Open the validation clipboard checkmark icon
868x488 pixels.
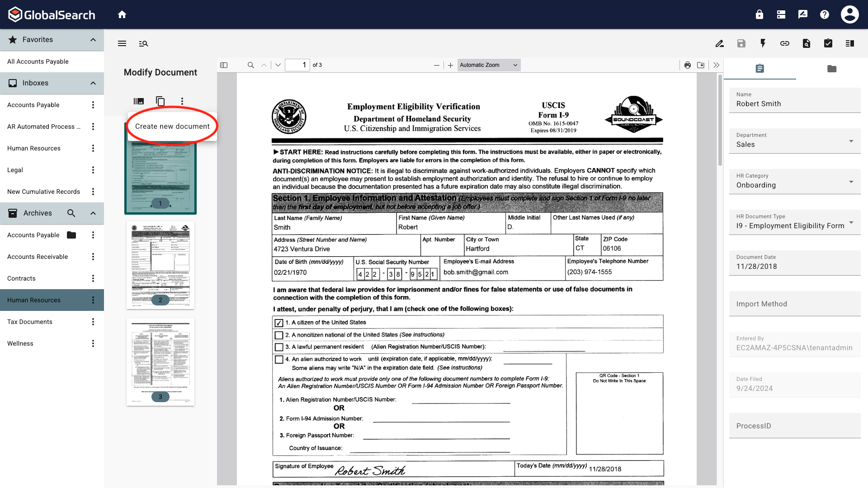(828, 43)
